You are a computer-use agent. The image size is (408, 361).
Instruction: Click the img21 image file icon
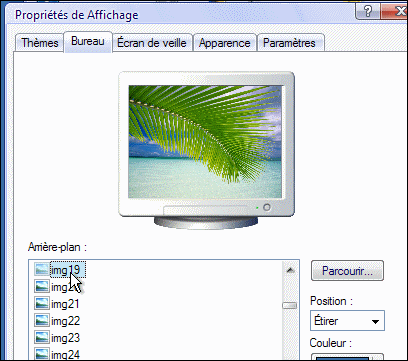pyautogui.click(x=42, y=304)
